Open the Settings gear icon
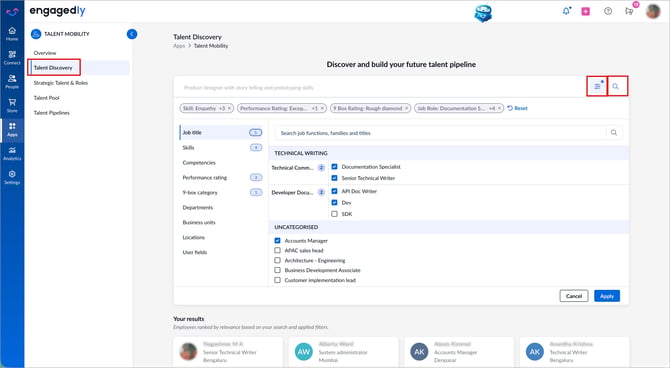This screenshot has height=368, width=670. (12, 177)
